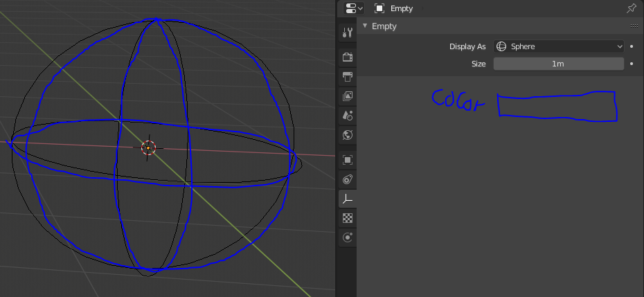
Task: Click the 3D cursor in the viewport
Action: 148,147
